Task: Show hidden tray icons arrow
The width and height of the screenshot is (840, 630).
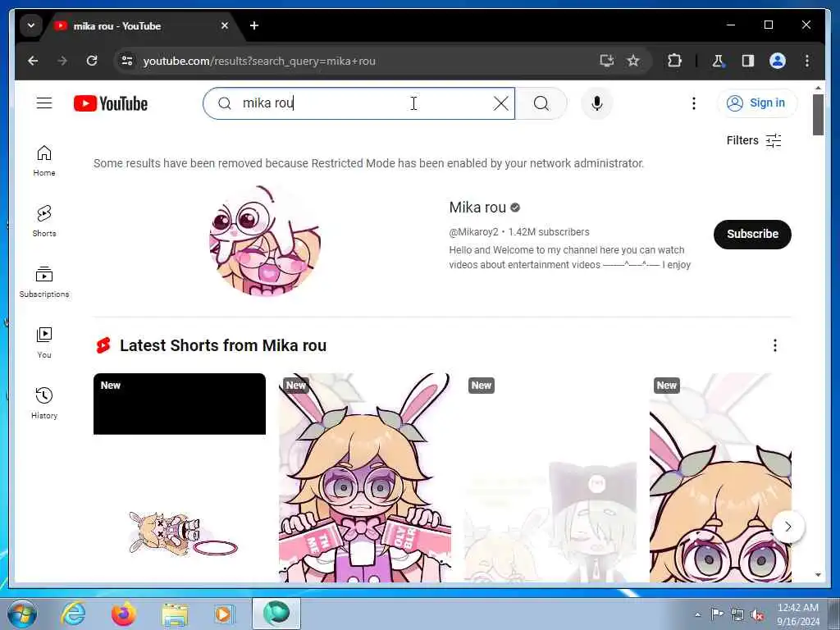Action: [x=697, y=614]
